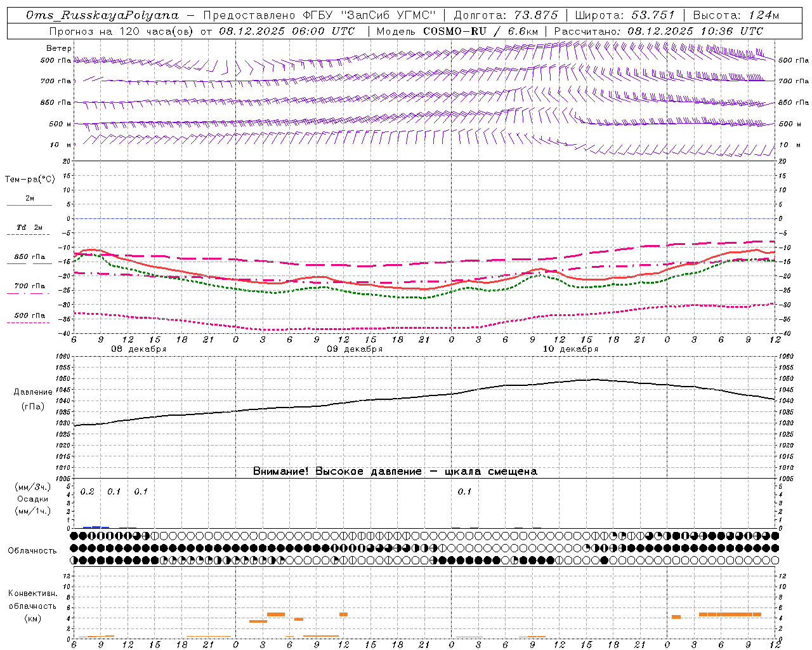The height and width of the screenshot is (650, 812).
Task: Click the '(км)' unit label for convective clouds
Action: [x=33, y=618]
